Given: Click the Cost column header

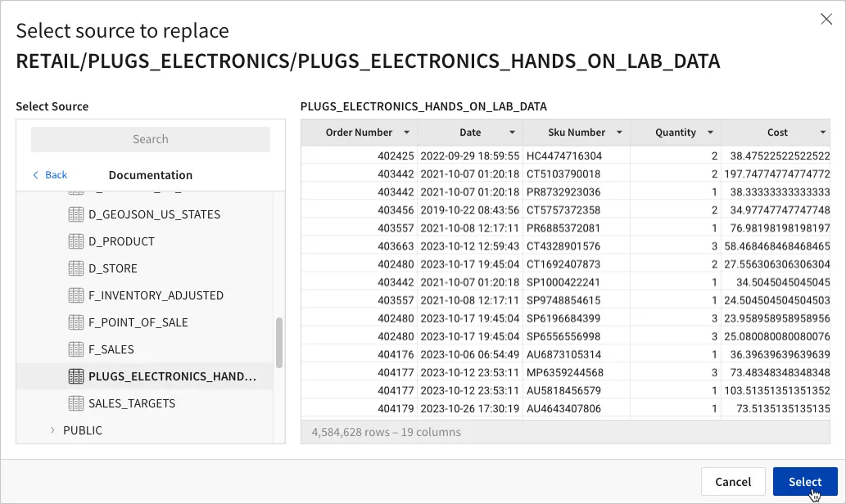Looking at the screenshot, I should point(776,133).
